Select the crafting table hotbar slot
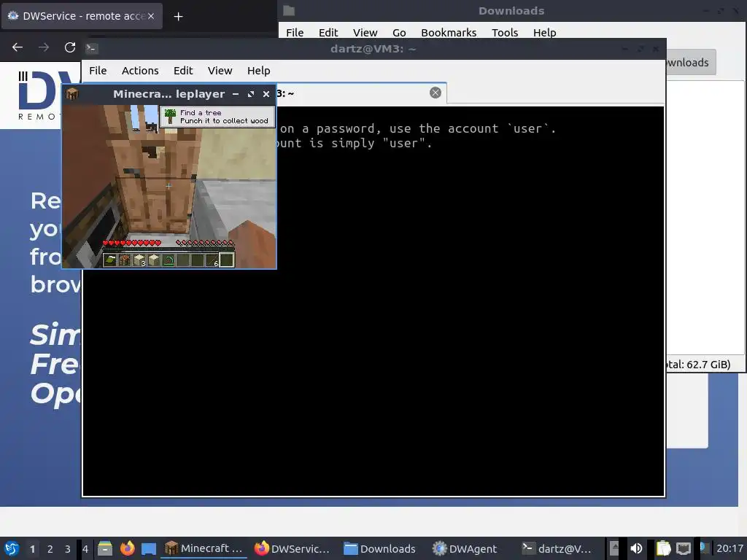This screenshot has height=560, width=747. [x=125, y=260]
